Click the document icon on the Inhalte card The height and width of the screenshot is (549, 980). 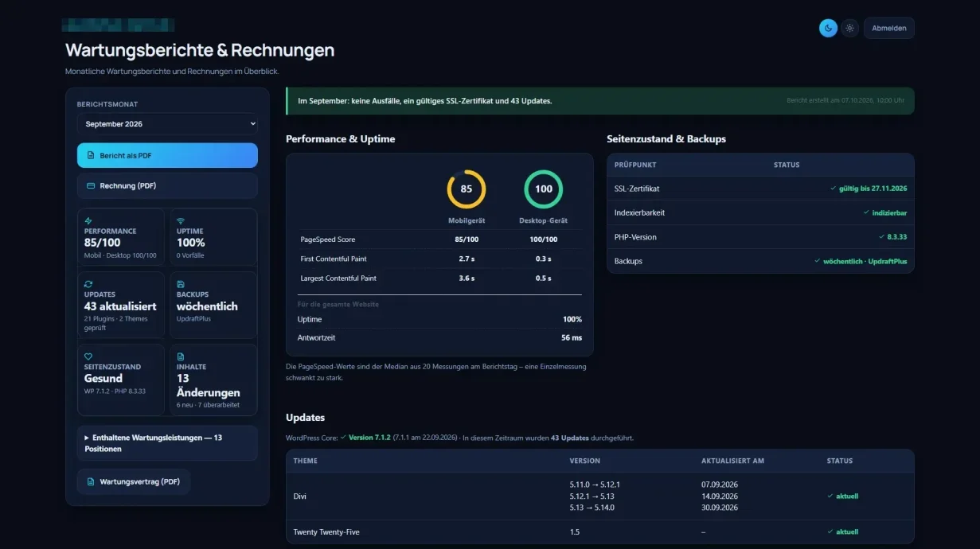[x=181, y=356]
